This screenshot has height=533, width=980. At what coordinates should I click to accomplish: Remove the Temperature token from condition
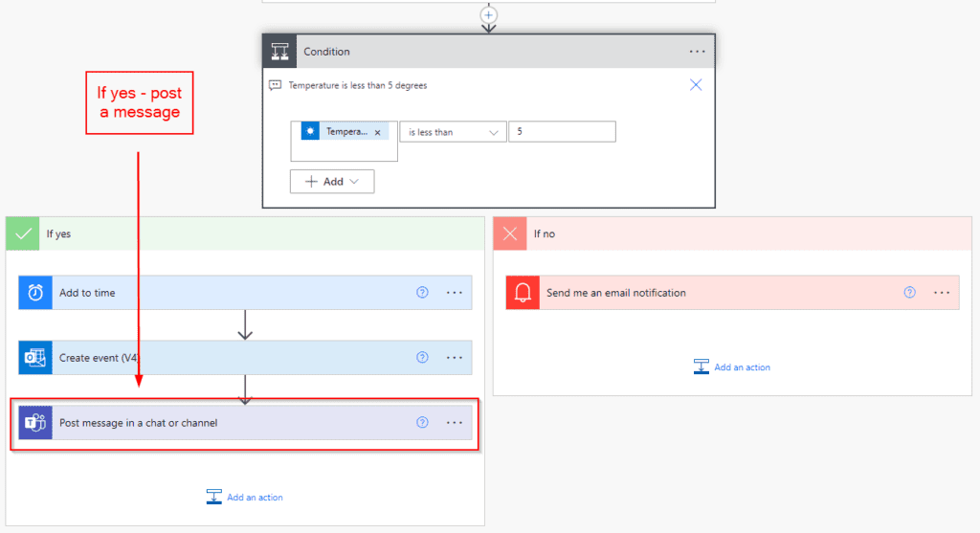pyautogui.click(x=377, y=132)
